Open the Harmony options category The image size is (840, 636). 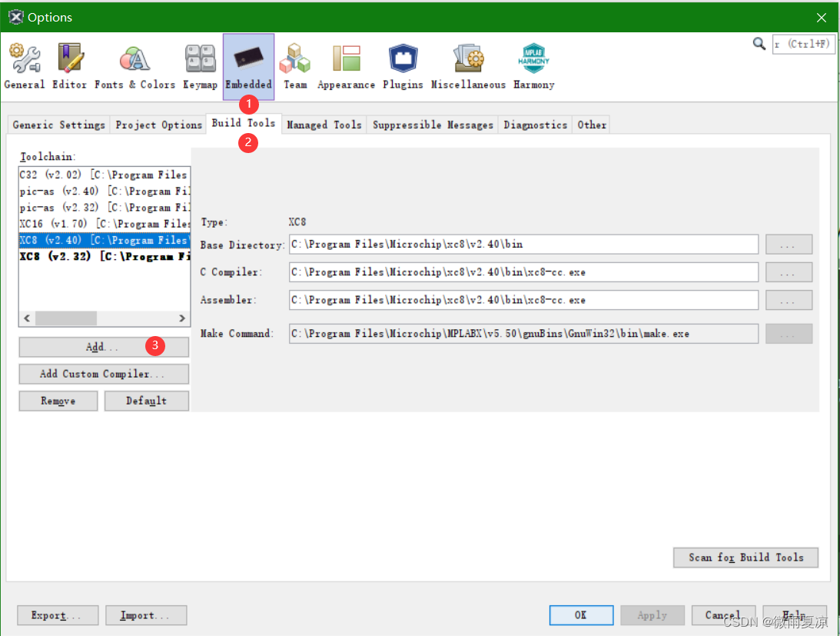533,66
